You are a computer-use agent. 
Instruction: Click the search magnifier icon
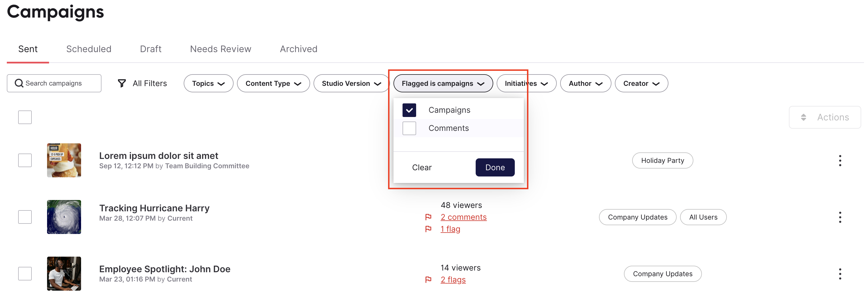pyautogui.click(x=19, y=83)
